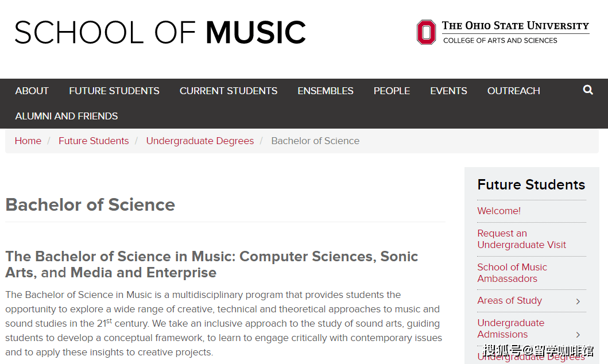Follow the Future Students breadcrumb link

coord(94,141)
